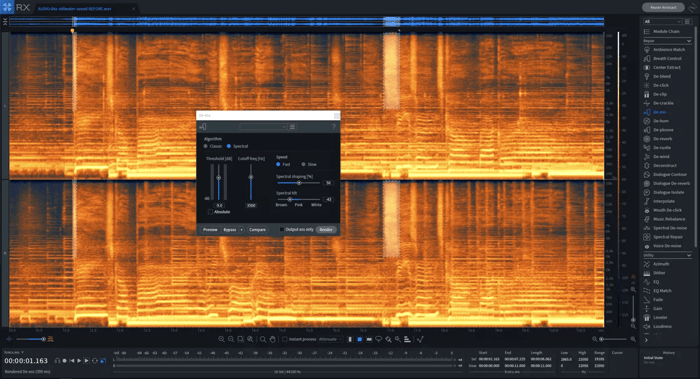This screenshot has height=379, width=700.
Task: Open the Dialogue Isolate module
Action: [x=664, y=192]
